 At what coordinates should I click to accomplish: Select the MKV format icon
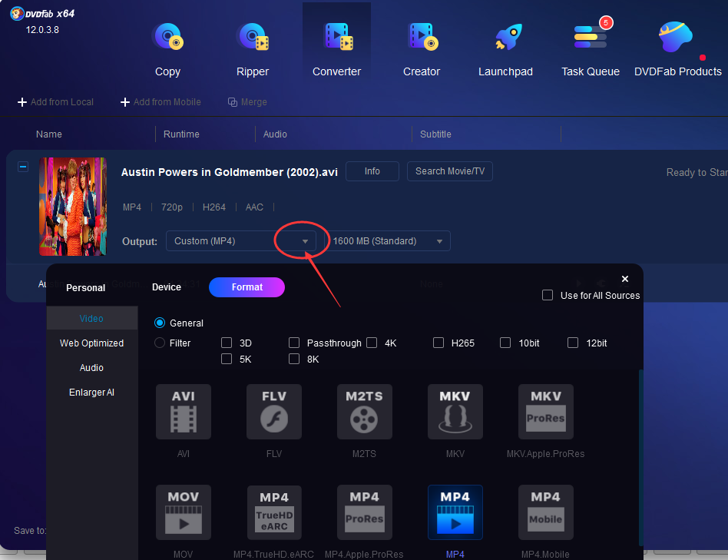tap(455, 412)
